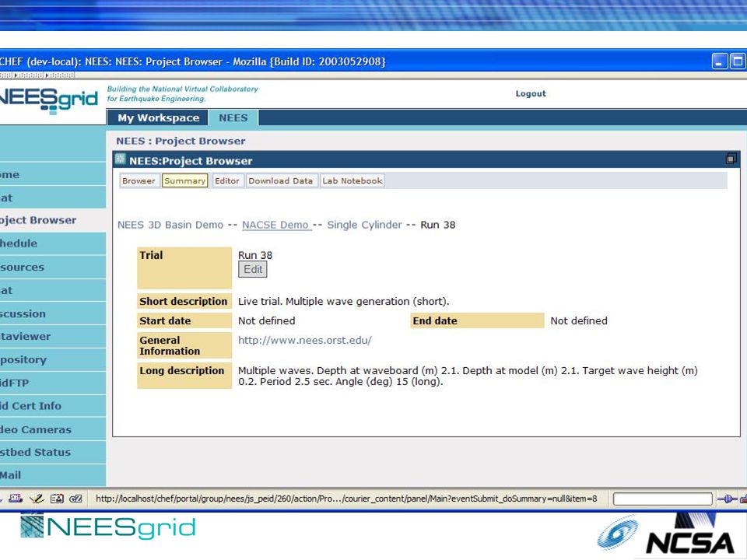Open Mozilla Composer pen icon in status bar
Viewport: 747px width, 560px height.
point(37,499)
